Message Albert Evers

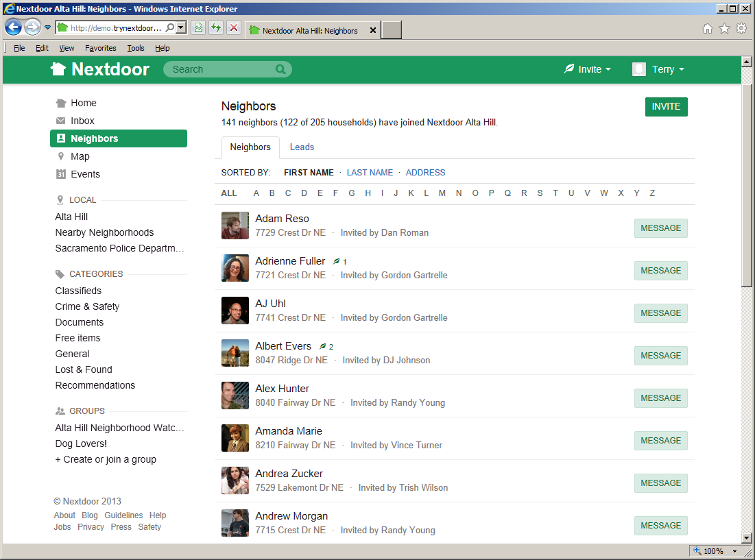(660, 356)
